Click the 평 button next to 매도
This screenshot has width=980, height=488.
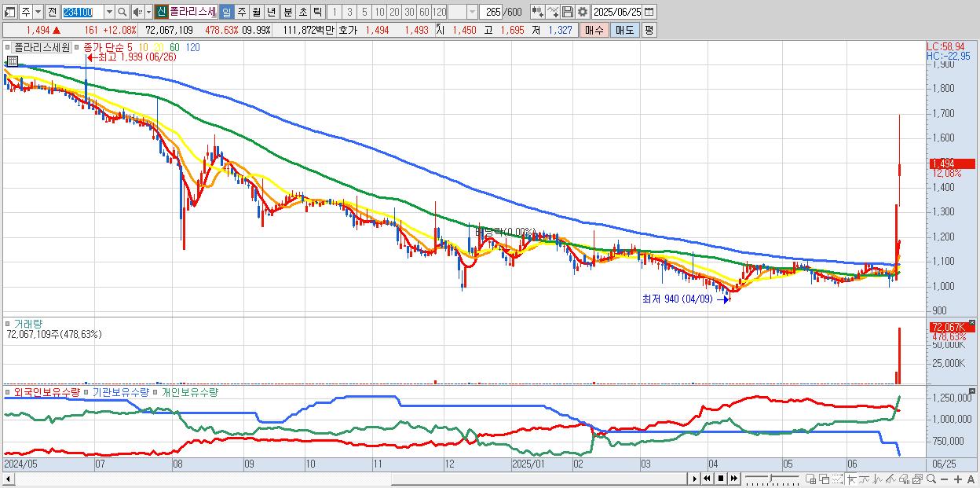(x=649, y=30)
